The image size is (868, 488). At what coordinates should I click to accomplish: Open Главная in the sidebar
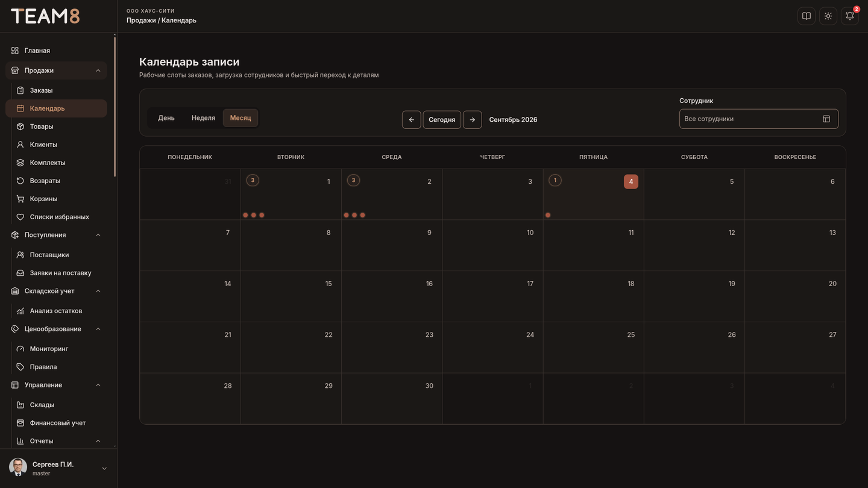(x=56, y=51)
